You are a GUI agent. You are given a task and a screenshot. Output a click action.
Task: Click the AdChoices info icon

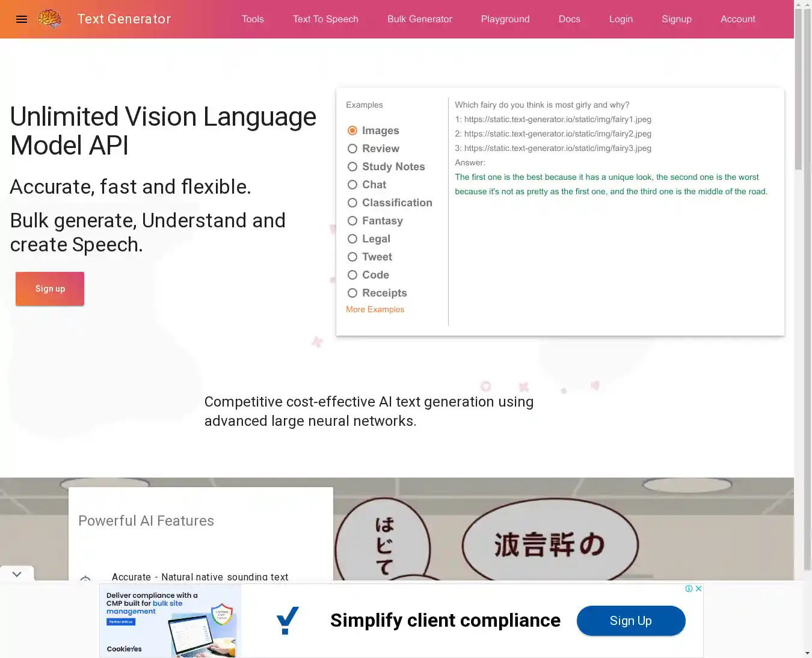(x=689, y=589)
